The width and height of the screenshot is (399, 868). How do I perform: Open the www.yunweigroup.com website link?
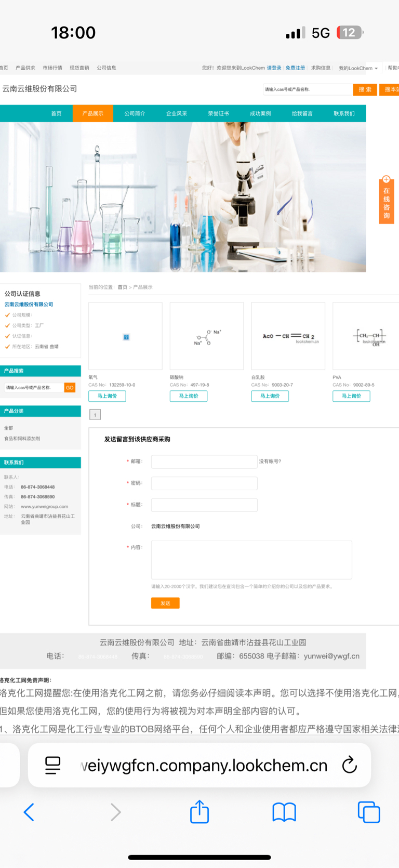[x=45, y=506]
